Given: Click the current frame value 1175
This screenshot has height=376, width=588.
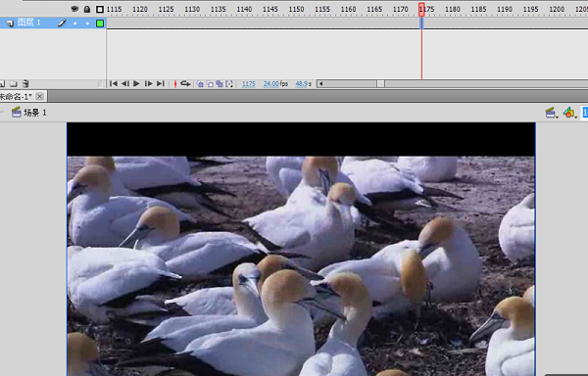Looking at the screenshot, I should [x=249, y=84].
